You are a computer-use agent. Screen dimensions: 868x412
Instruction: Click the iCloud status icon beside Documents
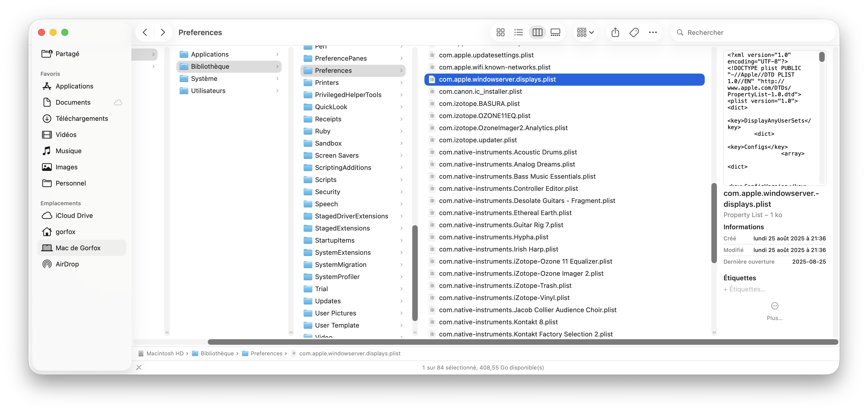pos(118,102)
